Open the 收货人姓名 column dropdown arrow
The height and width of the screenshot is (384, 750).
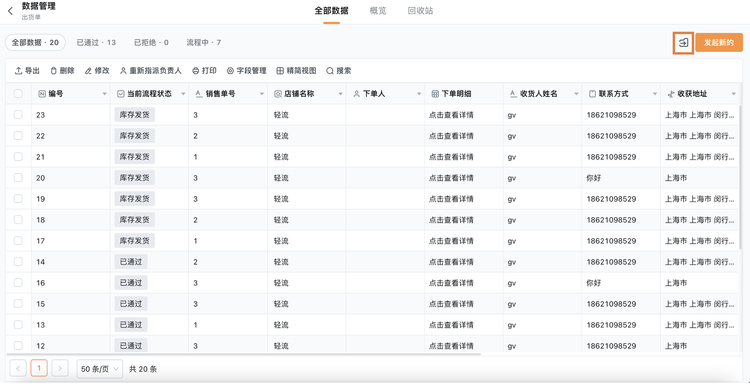576,95
